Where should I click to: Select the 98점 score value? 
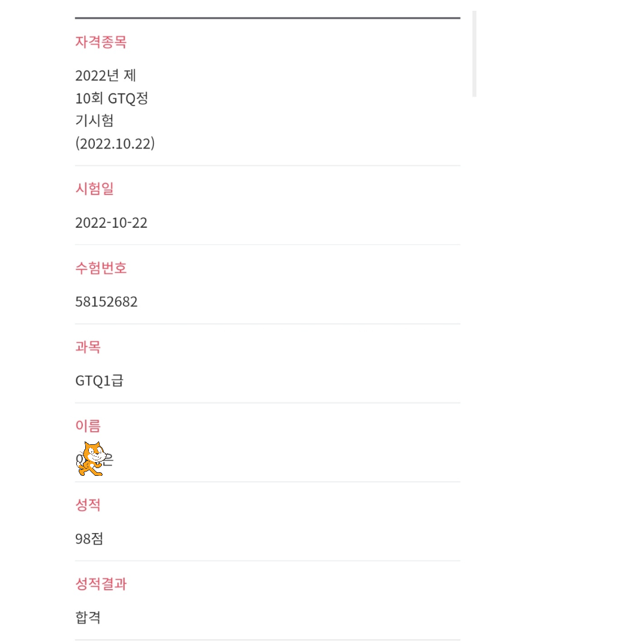click(89, 539)
